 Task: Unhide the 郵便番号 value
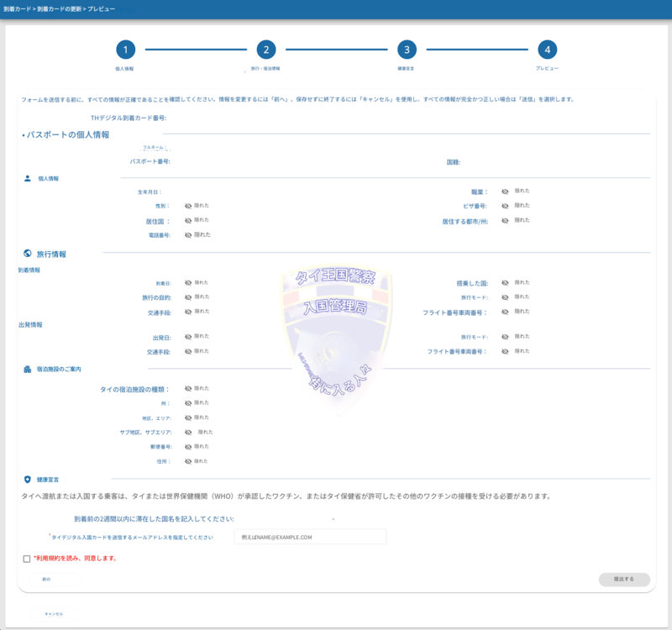(188, 447)
